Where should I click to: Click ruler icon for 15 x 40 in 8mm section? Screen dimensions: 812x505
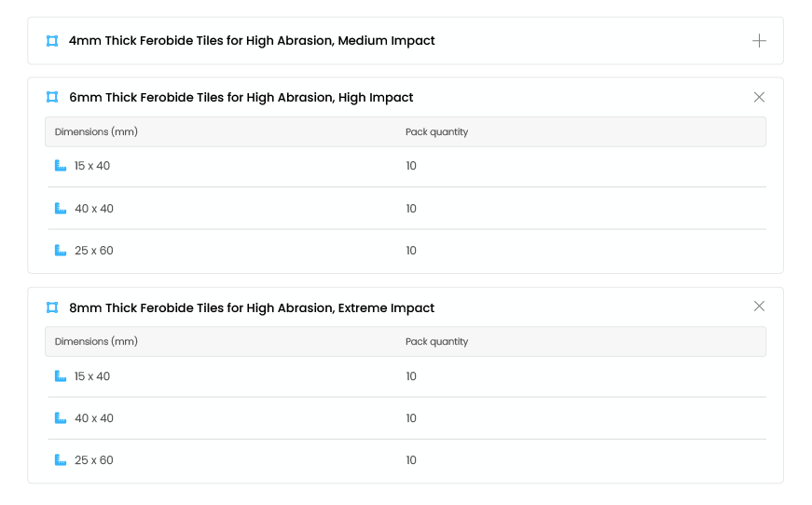pyautogui.click(x=61, y=376)
